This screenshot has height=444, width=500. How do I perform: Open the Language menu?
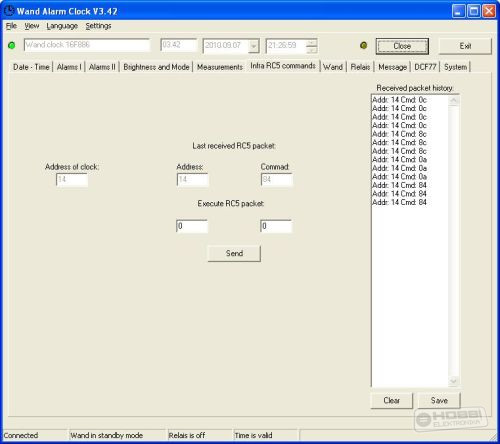[x=62, y=26]
